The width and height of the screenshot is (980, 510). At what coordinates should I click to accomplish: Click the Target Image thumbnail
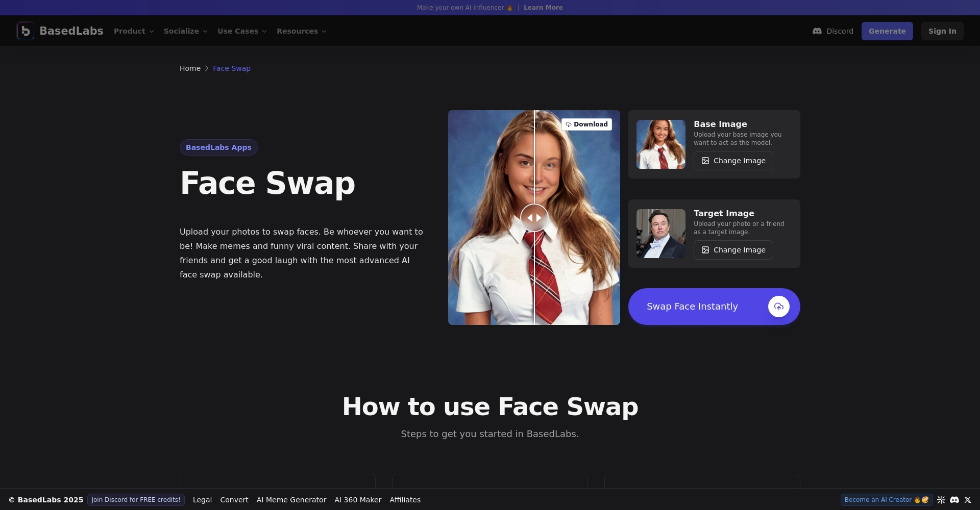661,234
